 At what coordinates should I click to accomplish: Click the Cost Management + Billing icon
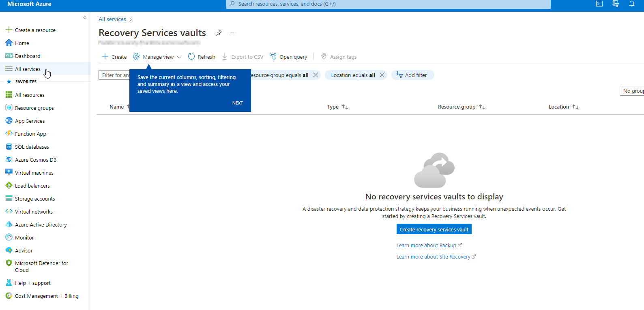pos(9,295)
